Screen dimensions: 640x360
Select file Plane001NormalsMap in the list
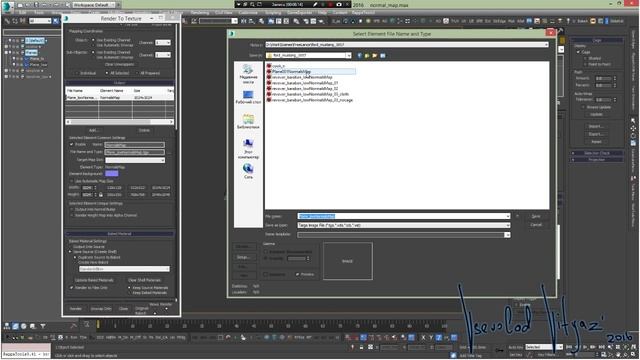point(291,71)
